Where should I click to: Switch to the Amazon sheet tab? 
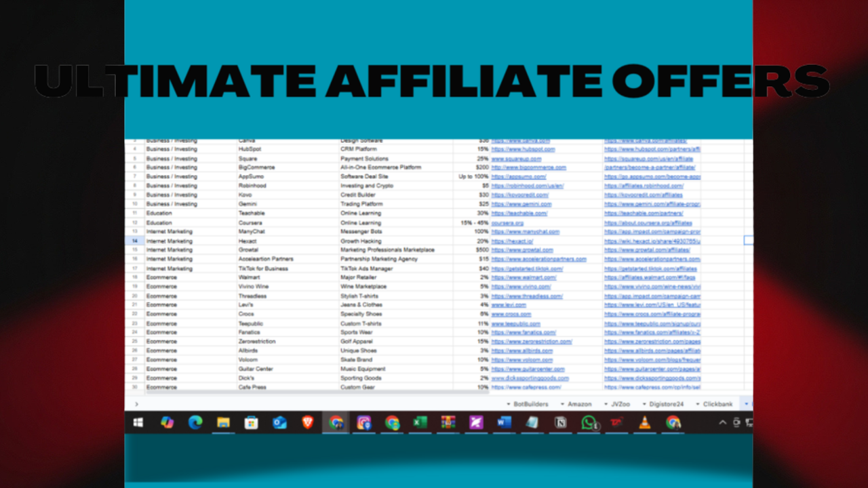pos(580,405)
